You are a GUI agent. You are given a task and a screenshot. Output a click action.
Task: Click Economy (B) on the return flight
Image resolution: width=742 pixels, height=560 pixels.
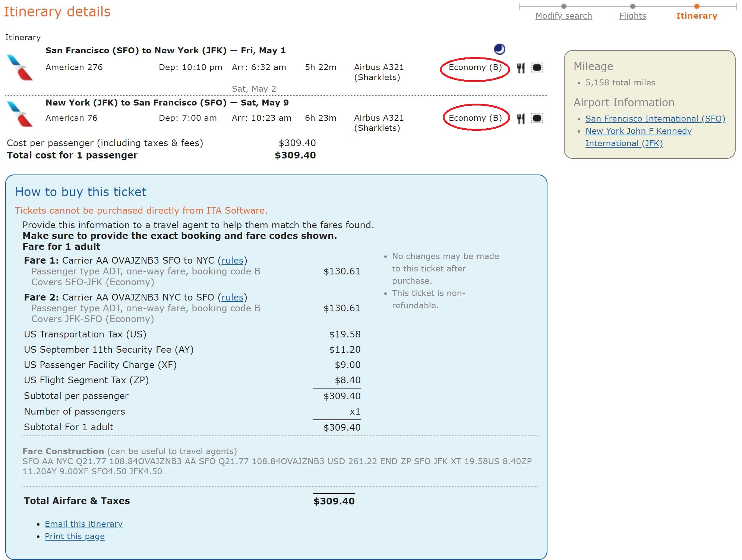click(x=475, y=118)
